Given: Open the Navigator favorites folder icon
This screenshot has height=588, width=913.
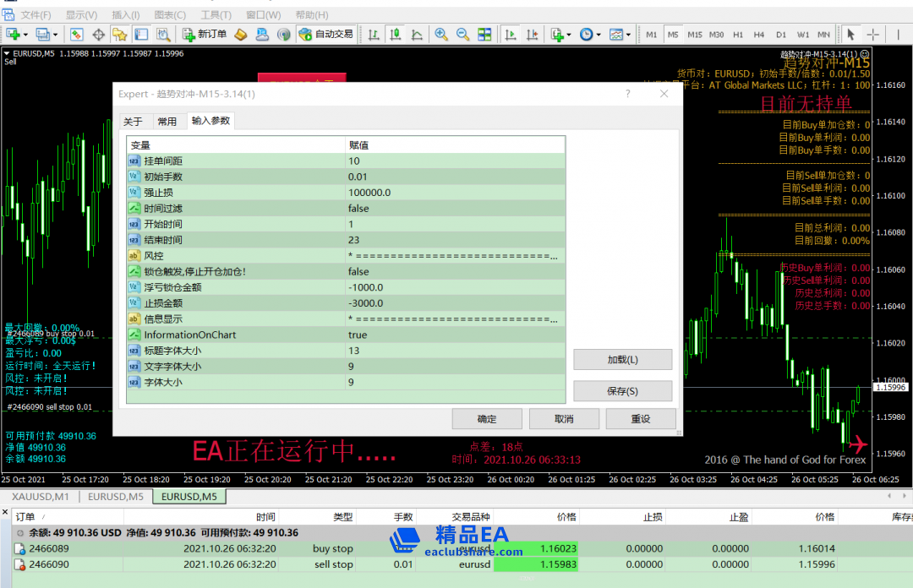Looking at the screenshot, I should [119, 35].
